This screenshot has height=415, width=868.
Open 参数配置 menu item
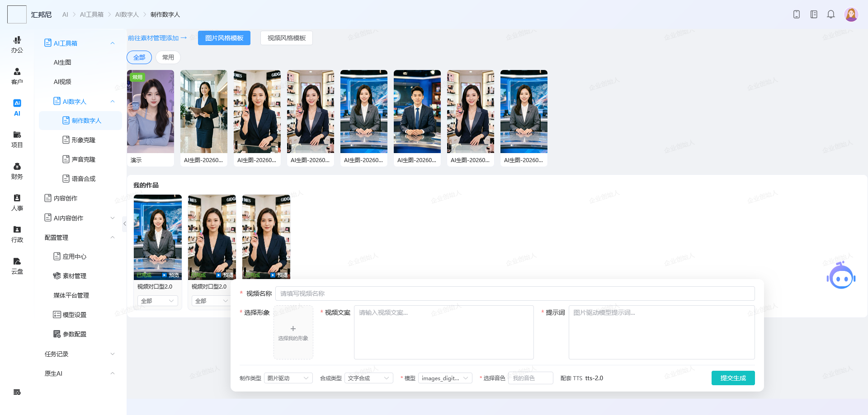(75, 334)
